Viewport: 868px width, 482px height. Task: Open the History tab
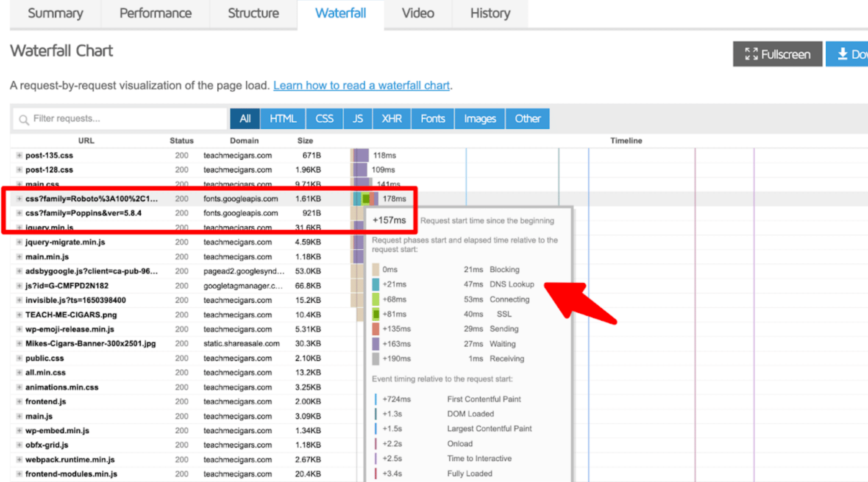click(x=490, y=14)
